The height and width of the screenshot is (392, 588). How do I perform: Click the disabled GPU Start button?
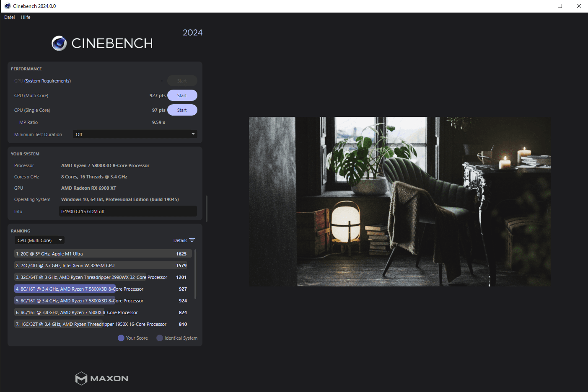pyautogui.click(x=182, y=81)
